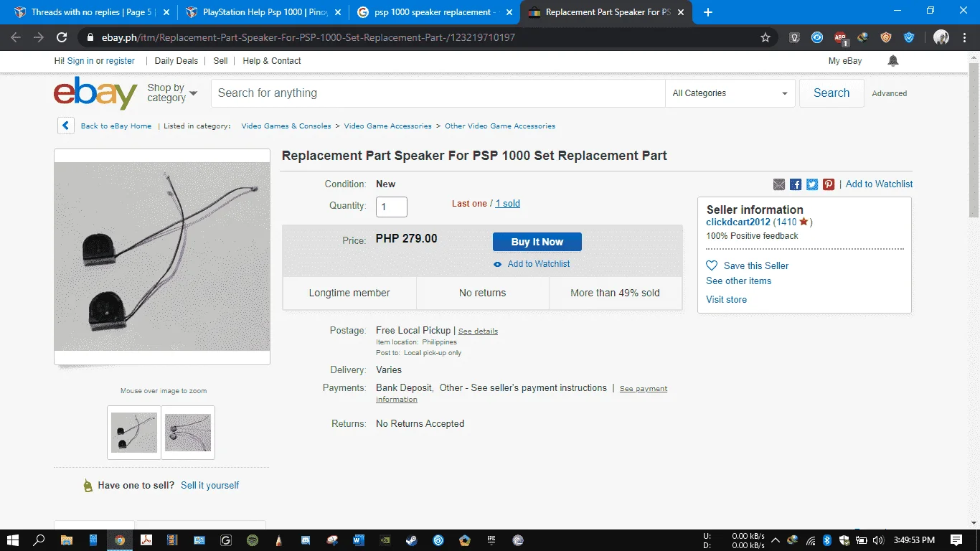Open Spotify from the taskbar
The height and width of the screenshot is (551, 980).
click(253, 540)
